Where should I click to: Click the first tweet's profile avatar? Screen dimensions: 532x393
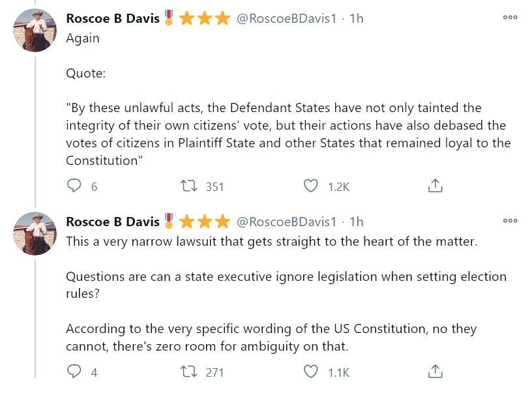(35, 30)
